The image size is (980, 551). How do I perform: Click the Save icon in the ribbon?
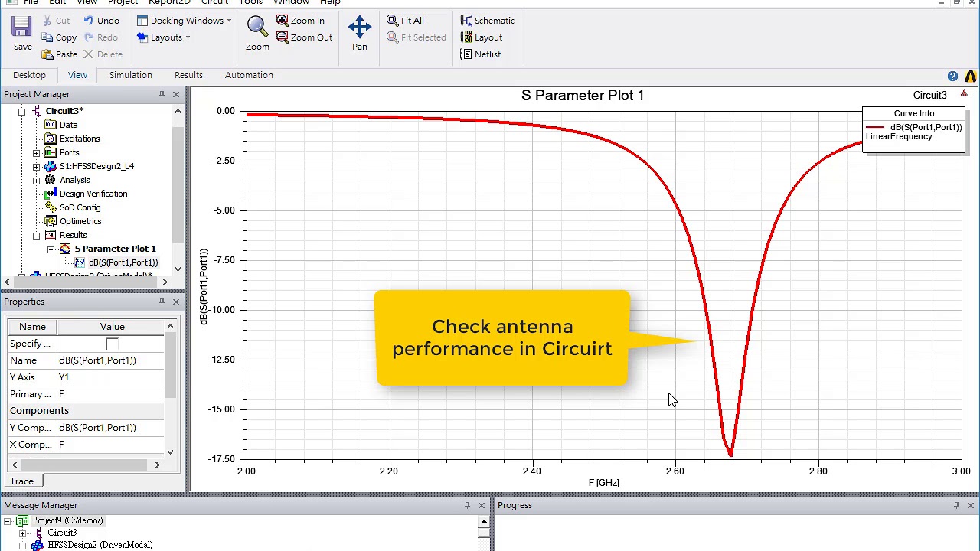[x=22, y=27]
